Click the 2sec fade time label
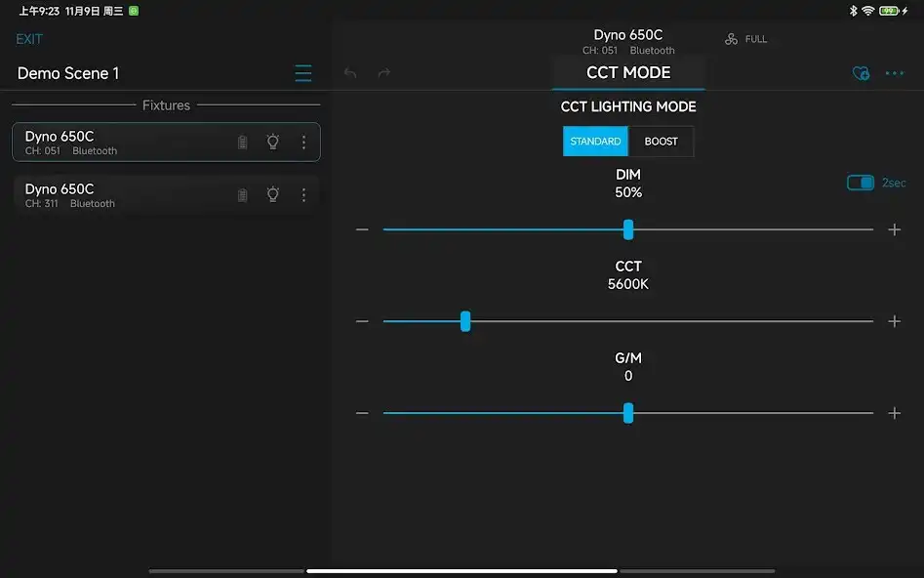The image size is (924, 578). (x=894, y=183)
